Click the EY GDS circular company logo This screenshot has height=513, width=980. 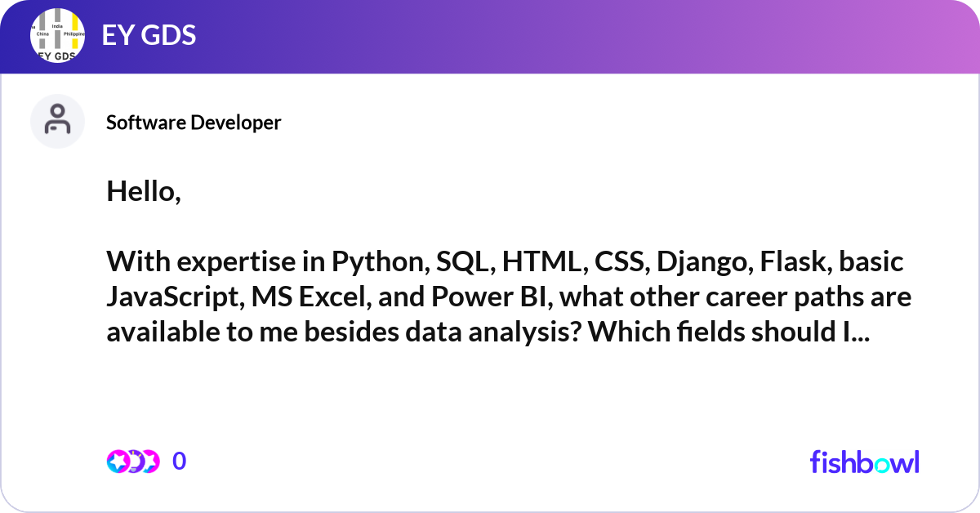tap(57, 35)
